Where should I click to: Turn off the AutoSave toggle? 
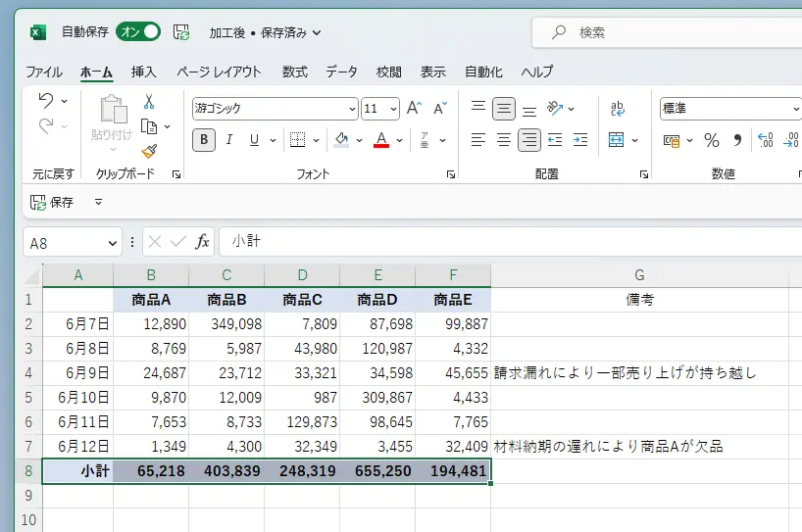138,32
